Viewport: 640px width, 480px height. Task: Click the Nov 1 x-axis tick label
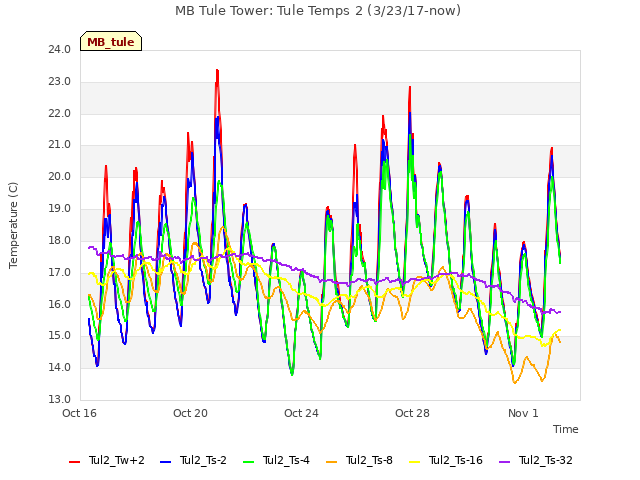coord(523,413)
